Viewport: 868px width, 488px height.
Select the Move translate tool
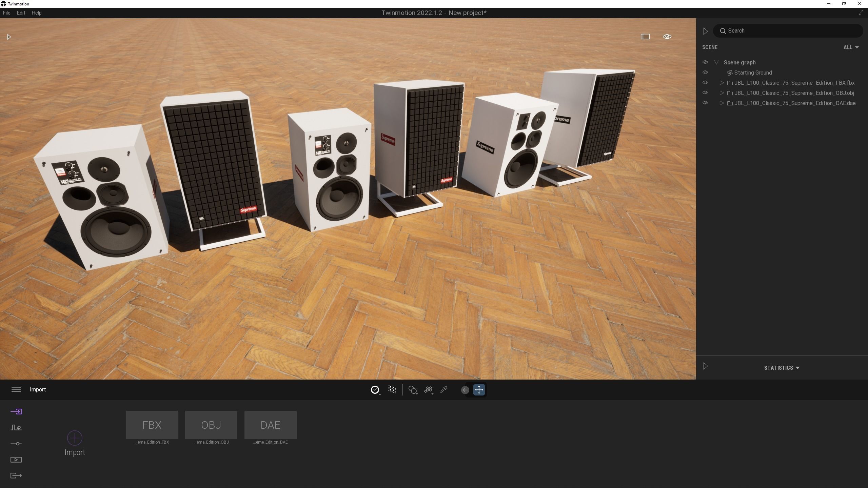tap(479, 390)
